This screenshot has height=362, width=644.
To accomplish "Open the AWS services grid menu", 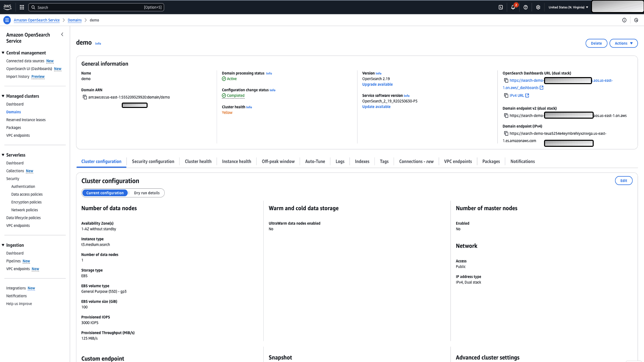I will 22,7.
